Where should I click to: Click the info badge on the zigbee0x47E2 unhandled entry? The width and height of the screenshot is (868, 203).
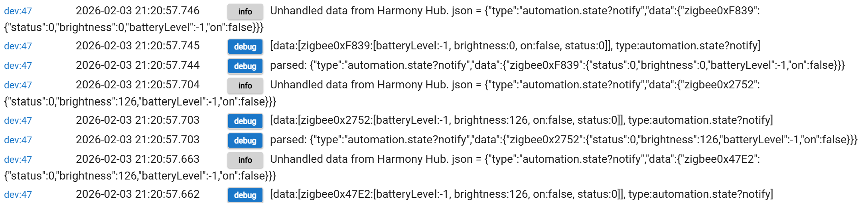[x=245, y=160]
